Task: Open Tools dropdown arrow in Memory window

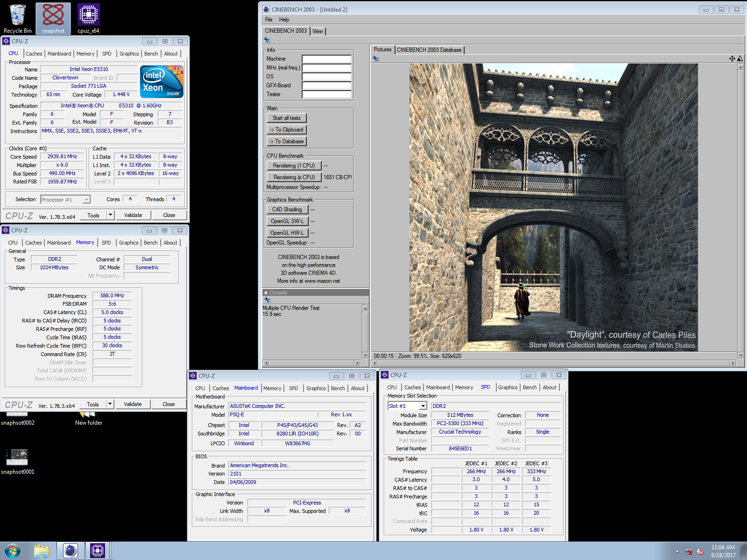Action: point(110,404)
